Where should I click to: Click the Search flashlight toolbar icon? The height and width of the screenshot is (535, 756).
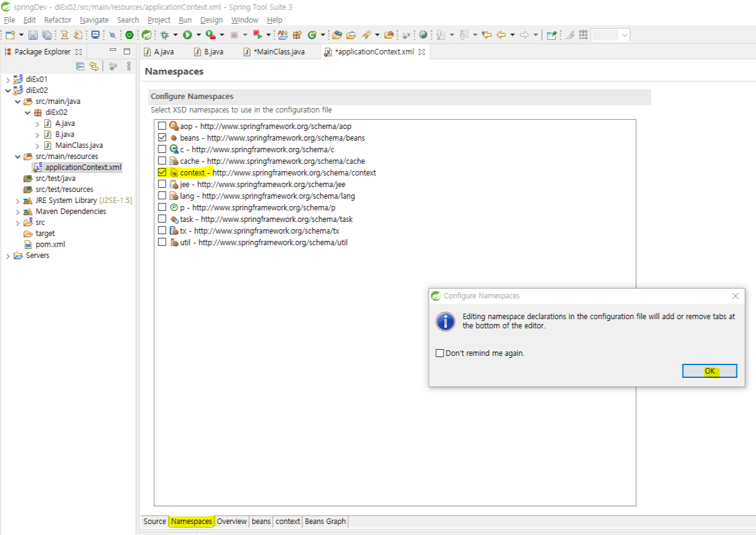(x=366, y=35)
